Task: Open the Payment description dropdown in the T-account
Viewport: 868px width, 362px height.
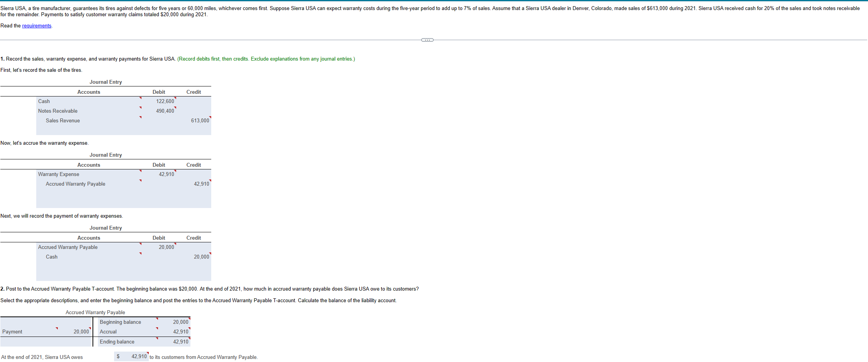Action: pos(30,332)
